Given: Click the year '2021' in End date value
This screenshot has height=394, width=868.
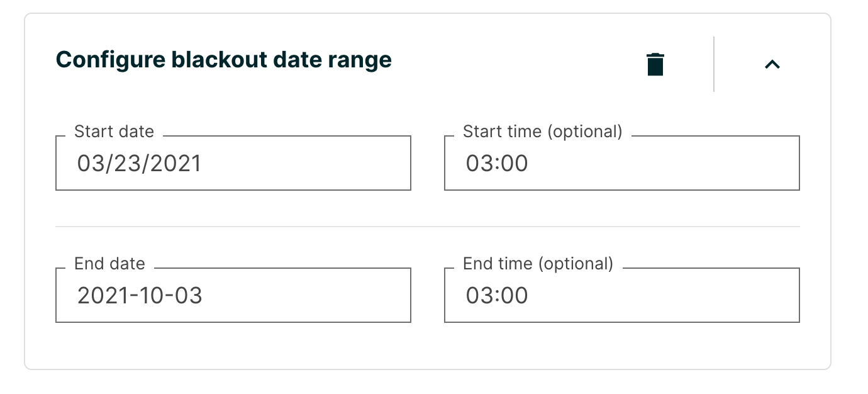Looking at the screenshot, I should pyautogui.click(x=101, y=296).
